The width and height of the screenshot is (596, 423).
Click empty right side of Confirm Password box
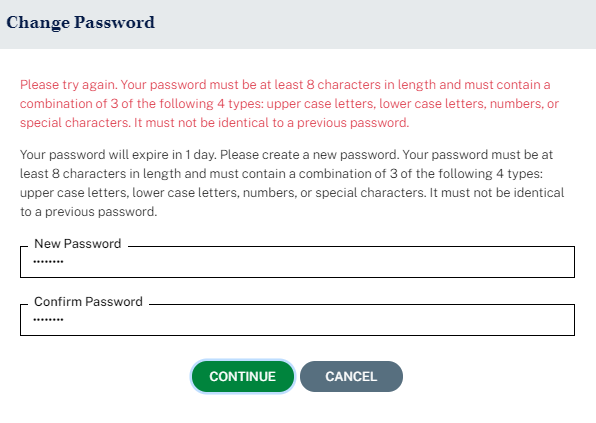click(x=456, y=320)
